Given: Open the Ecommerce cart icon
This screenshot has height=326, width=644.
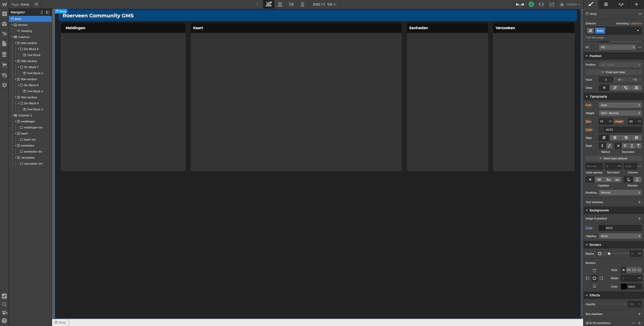Looking at the screenshot, I should tap(4, 65).
